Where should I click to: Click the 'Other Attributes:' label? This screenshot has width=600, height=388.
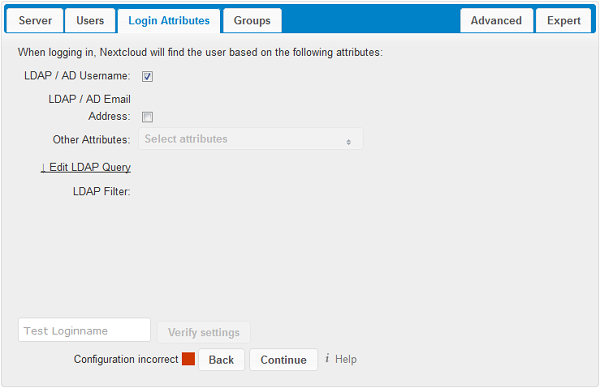click(91, 140)
